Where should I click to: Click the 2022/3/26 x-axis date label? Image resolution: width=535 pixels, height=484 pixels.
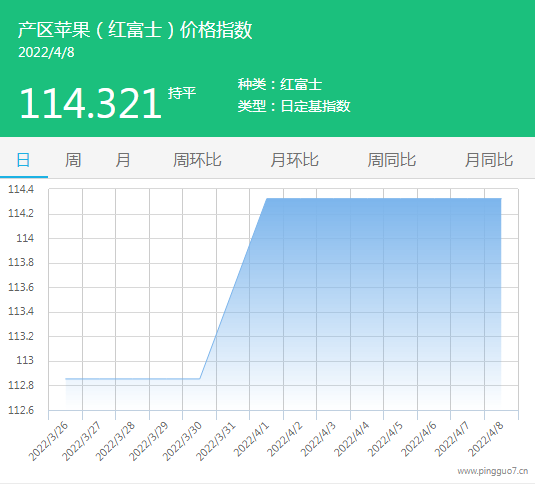click(x=48, y=441)
